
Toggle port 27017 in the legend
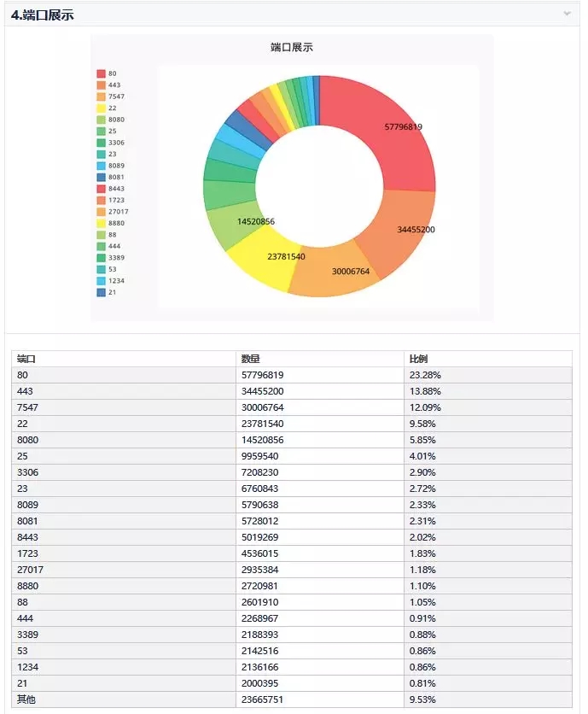[113, 212]
